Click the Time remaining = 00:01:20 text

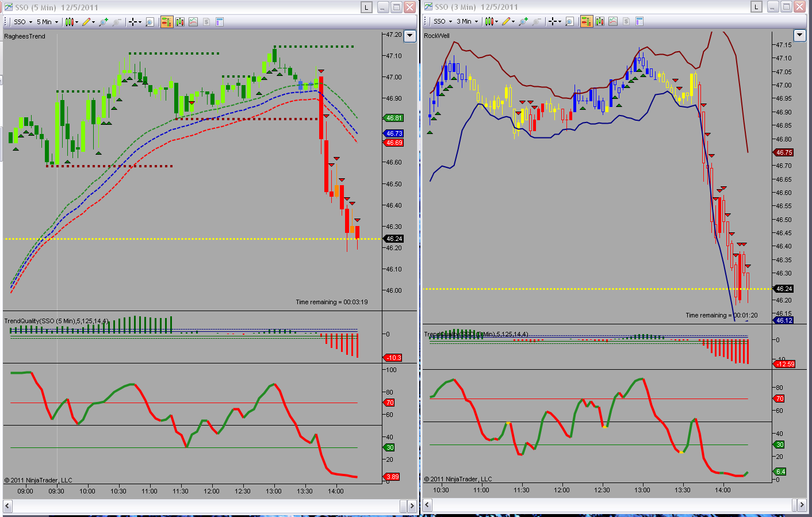tap(722, 315)
